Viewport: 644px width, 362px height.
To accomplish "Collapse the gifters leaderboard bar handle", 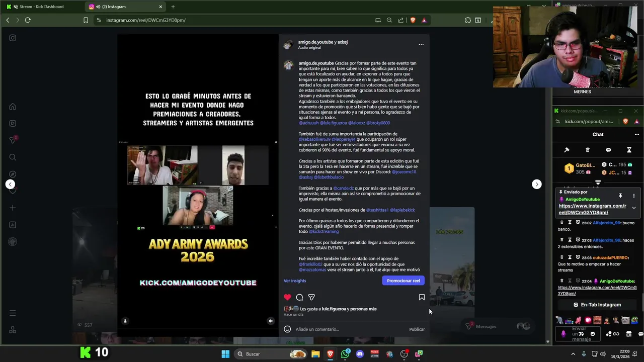I will [x=598, y=182].
